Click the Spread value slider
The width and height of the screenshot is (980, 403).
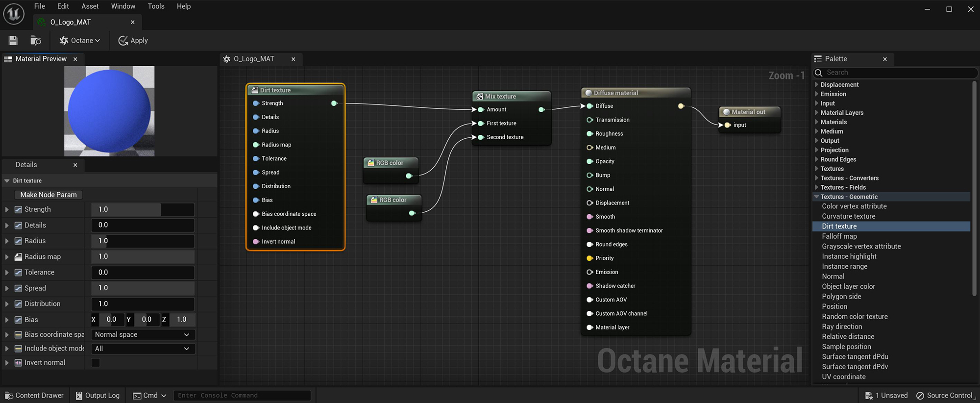(143, 288)
